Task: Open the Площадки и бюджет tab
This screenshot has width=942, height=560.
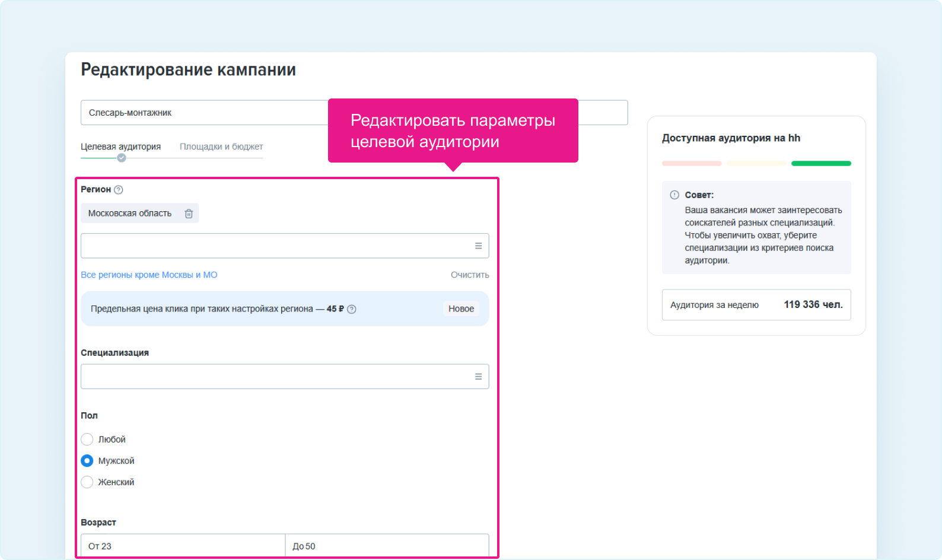Action: pyautogui.click(x=221, y=147)
